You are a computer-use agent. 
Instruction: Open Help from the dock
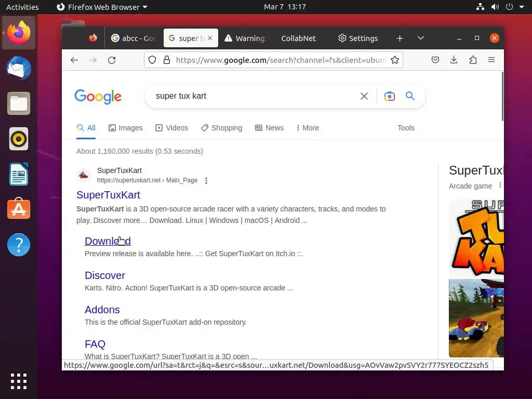(x=19, y=245)
